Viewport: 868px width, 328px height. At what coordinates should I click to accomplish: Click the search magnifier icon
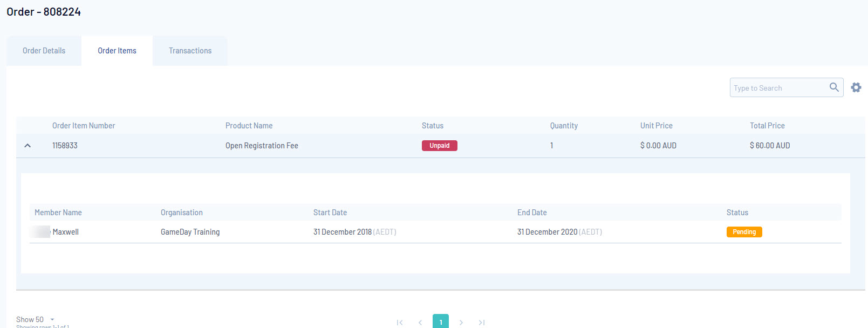pyautogui.click(x=834, y=87)
